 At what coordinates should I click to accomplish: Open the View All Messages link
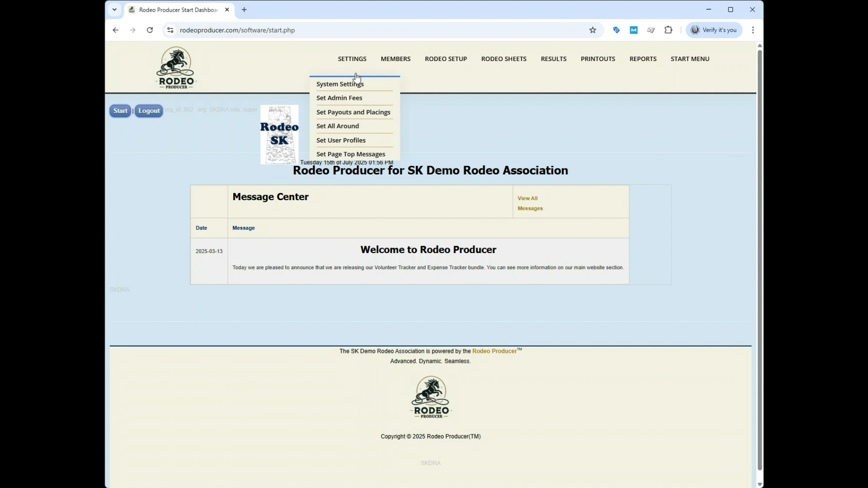(x=530, y=203)
